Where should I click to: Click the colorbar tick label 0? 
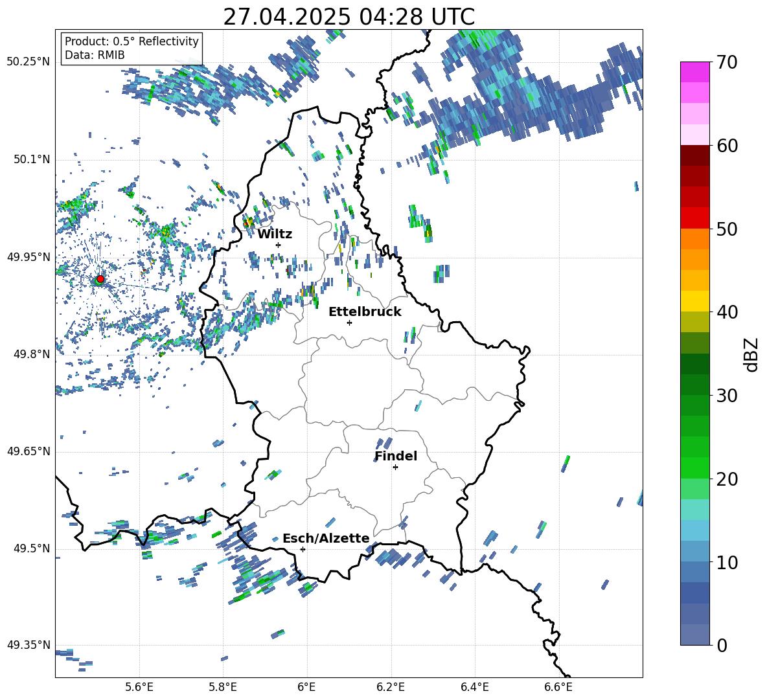pos(722,645)
